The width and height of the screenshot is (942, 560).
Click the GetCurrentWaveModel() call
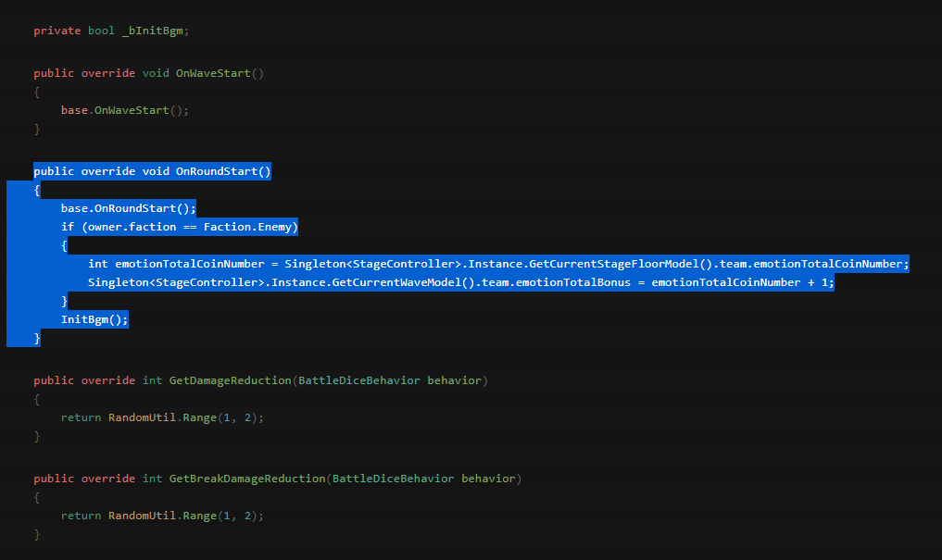click(403, 282)
